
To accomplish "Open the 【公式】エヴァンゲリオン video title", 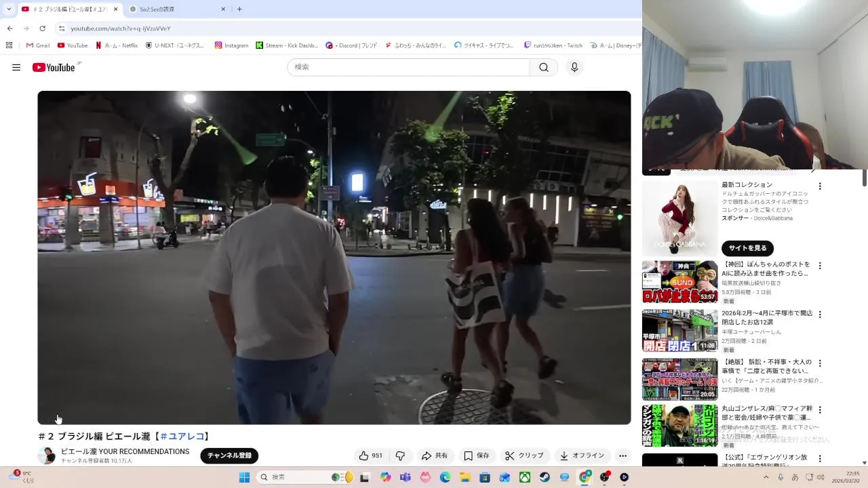I will 766,462.
